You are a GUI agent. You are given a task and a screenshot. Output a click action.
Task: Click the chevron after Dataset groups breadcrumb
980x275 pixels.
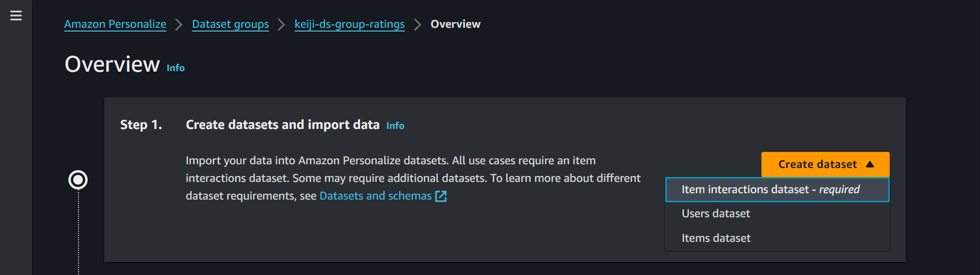coord(282,25)
